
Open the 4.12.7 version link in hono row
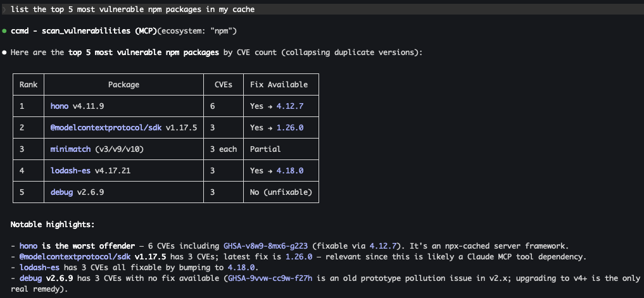(x=290, y=106)
